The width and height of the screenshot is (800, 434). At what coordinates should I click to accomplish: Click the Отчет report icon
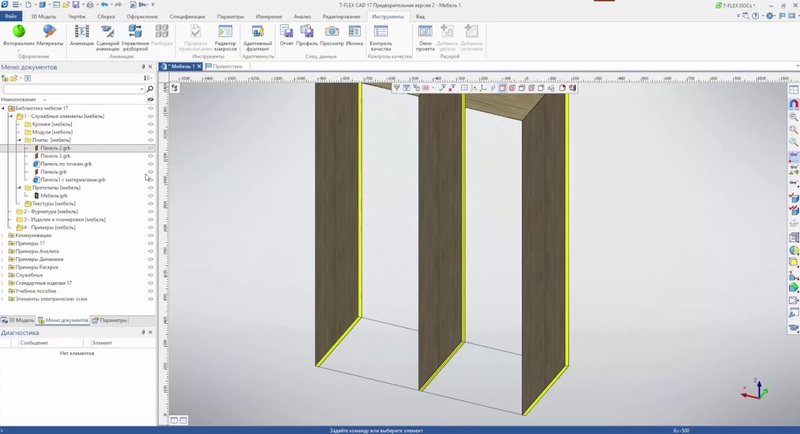pos(286,35)
